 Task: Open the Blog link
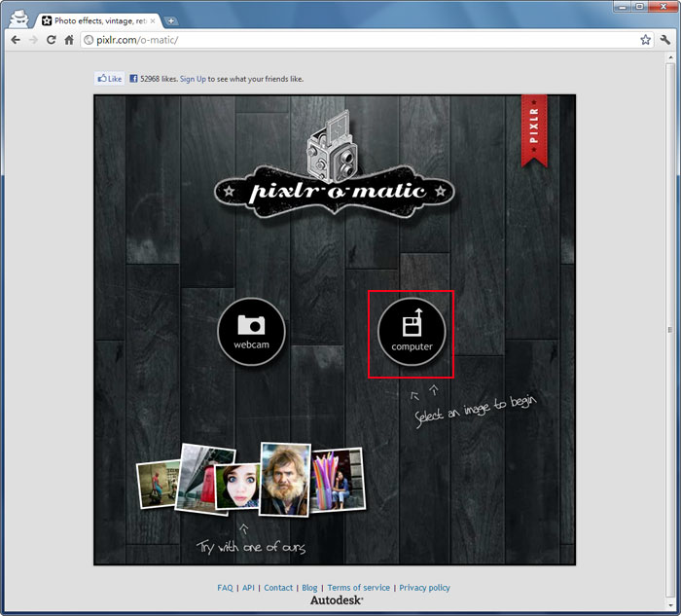pos(309,588)
